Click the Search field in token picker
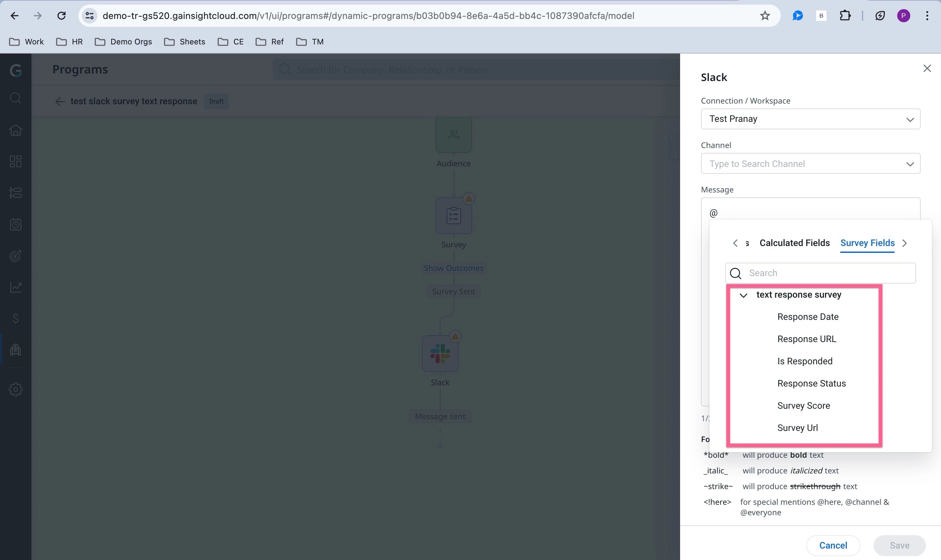This screenshot has width=941, height=560. 820,273
